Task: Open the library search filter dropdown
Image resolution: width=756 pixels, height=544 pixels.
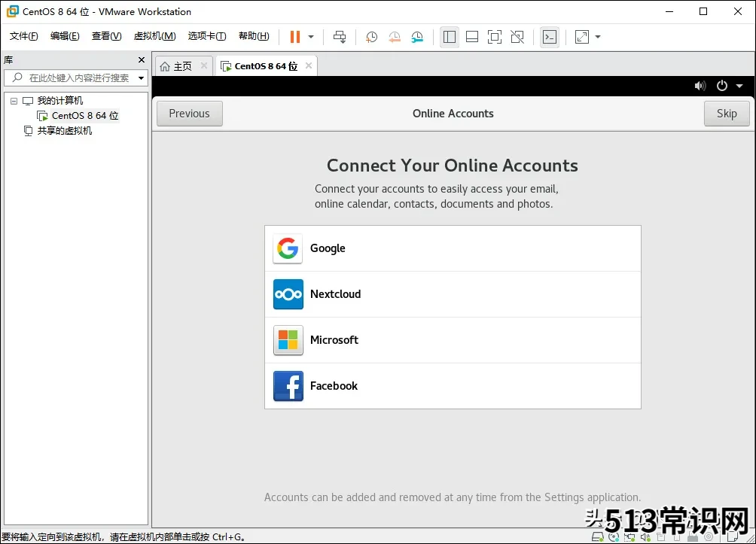Action: (142, 77)
